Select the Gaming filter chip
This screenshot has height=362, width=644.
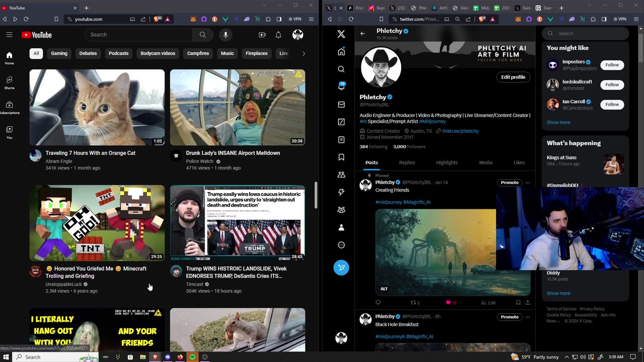[59, 53]
